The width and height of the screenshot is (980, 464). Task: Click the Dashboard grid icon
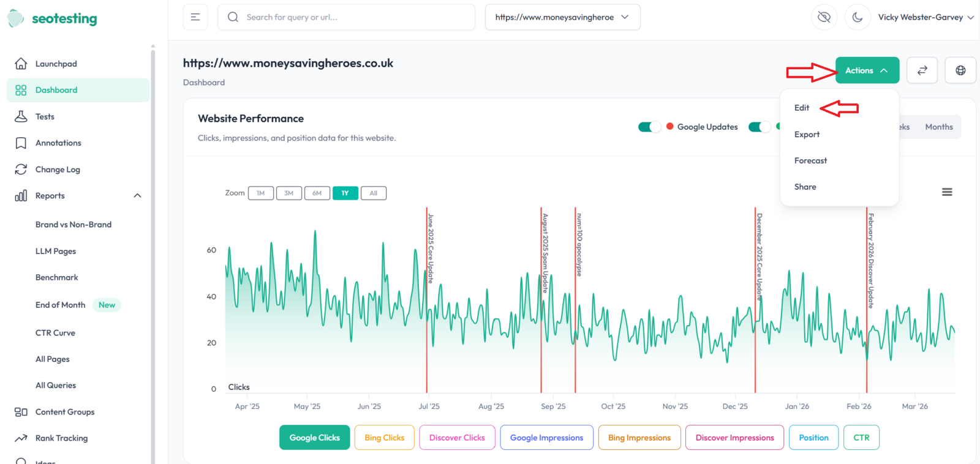(21, 90)
